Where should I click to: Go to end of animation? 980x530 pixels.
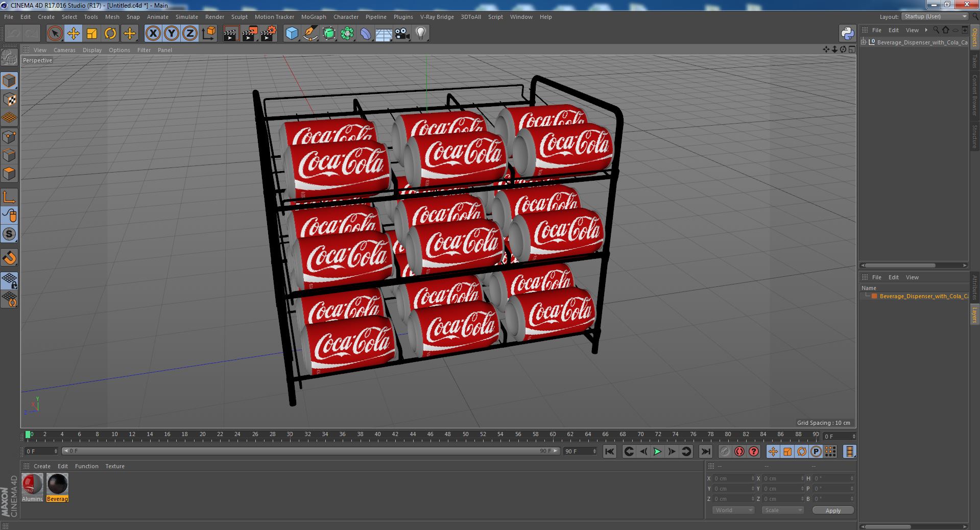[705, 451]
